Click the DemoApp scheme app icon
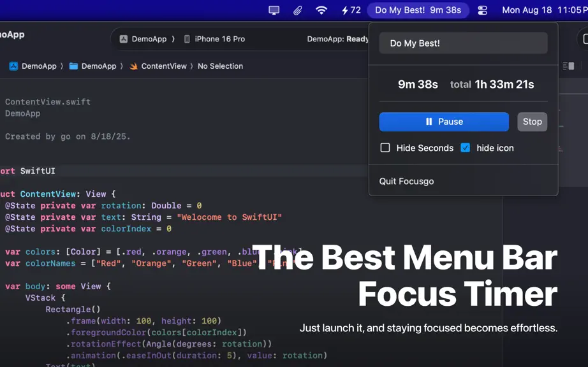The height and width of the screenshot is (367, 588). [x=123, y=39]
